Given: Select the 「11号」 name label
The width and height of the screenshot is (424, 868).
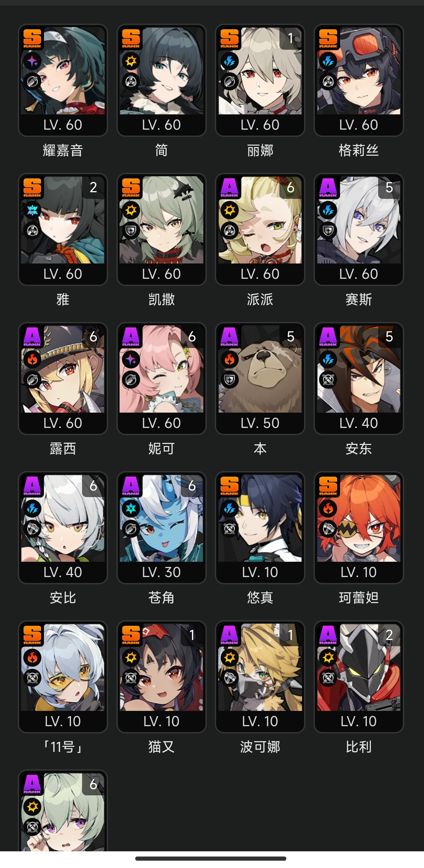Looking at the screenshot, I should [63, 747].
